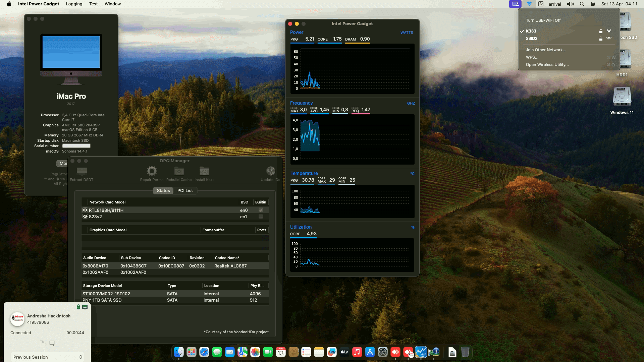644x362 pixels.
Task: Open the Logging menu
Action: [x=74, y=4]
